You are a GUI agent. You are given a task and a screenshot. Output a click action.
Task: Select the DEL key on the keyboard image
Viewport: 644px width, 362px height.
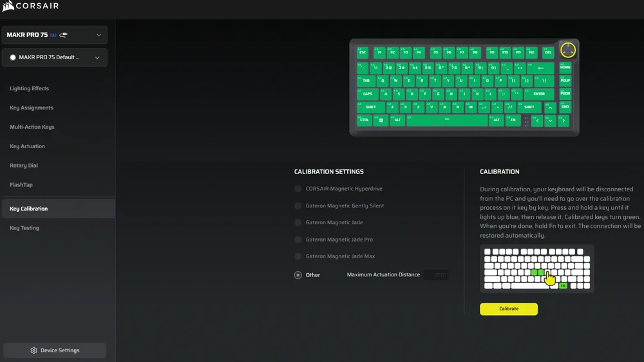click(548, 52)
